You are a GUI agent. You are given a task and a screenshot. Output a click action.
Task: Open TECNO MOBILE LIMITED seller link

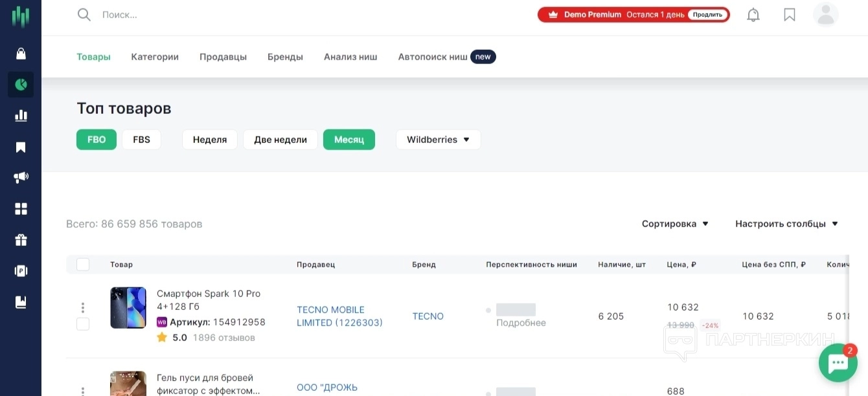(x=339, y=316)
